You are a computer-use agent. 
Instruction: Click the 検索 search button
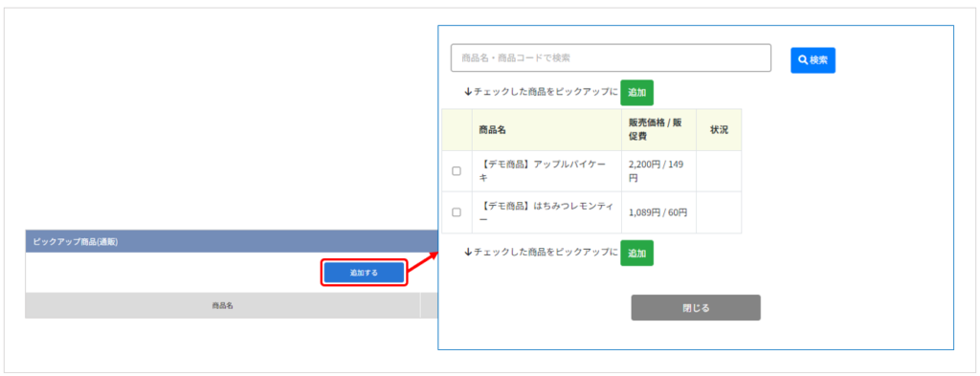tap(813, 60)
